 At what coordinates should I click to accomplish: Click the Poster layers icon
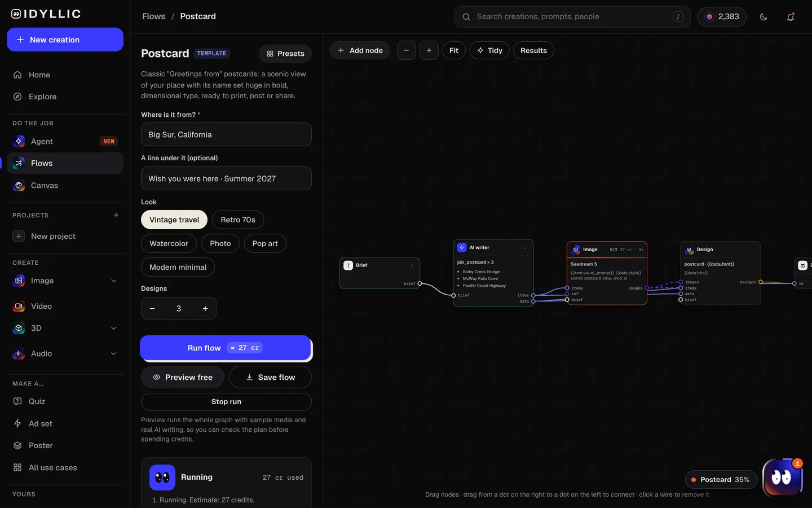click(x=17, y=445)
